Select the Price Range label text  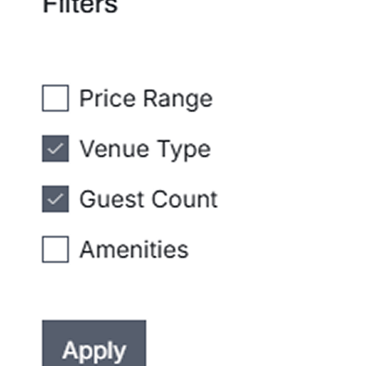point(146,99)
